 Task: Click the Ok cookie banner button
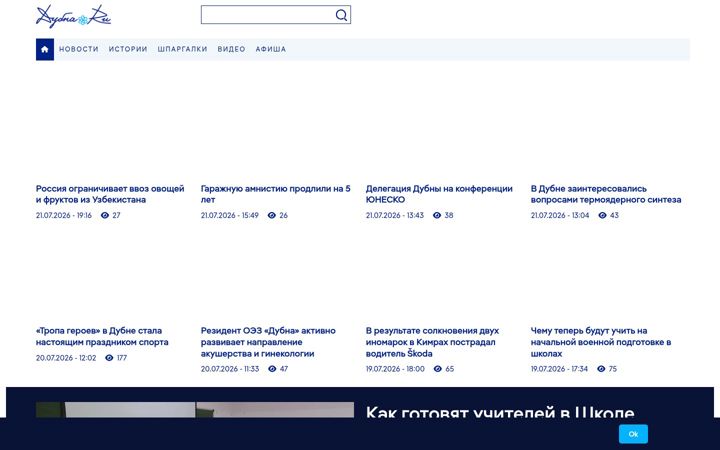[x=633, y=434]
